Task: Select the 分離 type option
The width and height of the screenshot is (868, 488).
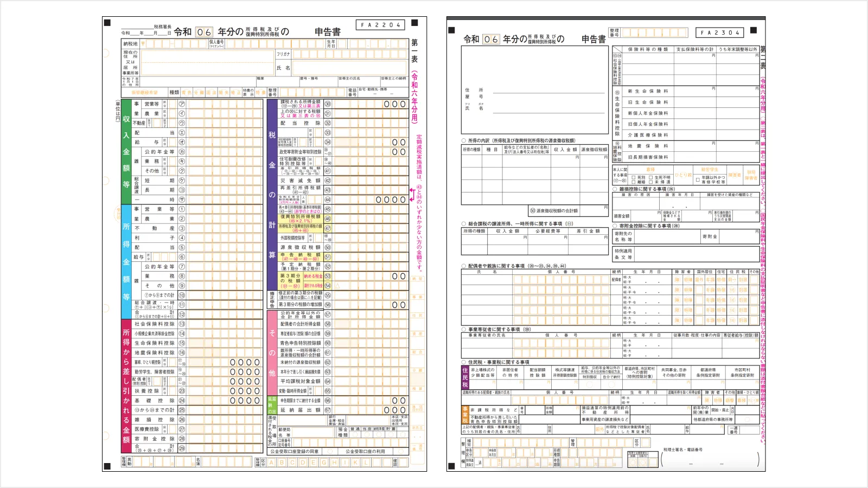Action: coord(199,93)
